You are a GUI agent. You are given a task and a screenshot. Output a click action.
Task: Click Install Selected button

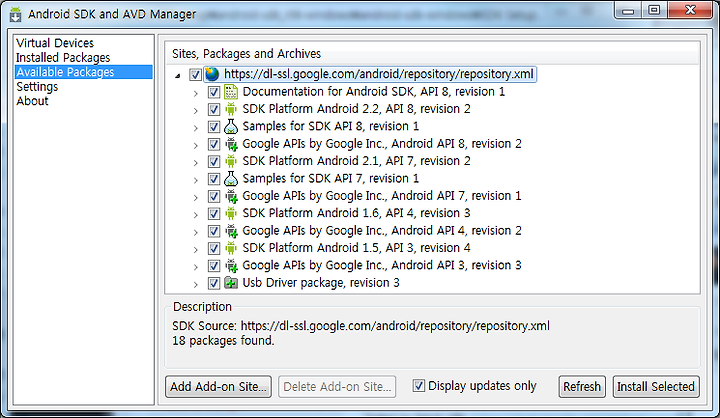(x=656, y=386)
